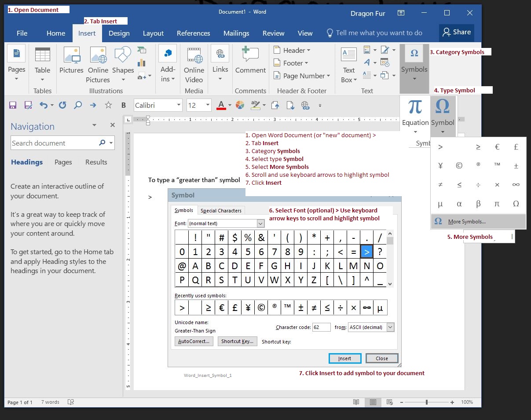
Task: Click the Redo icon in quick access toolbar
Action: [62, 105]
